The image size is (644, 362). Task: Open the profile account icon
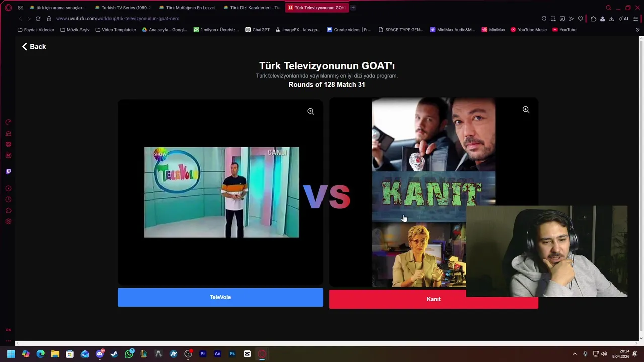coord(602,19)
